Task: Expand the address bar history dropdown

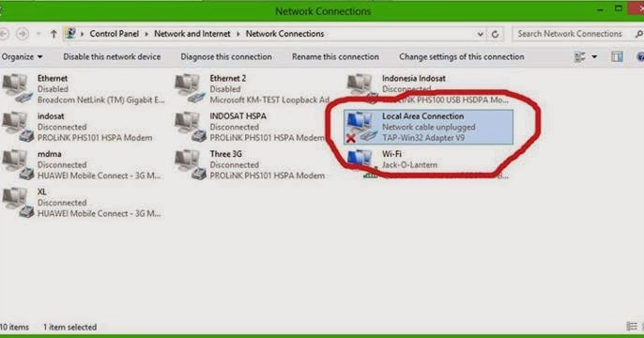Action: coord(480,34)
